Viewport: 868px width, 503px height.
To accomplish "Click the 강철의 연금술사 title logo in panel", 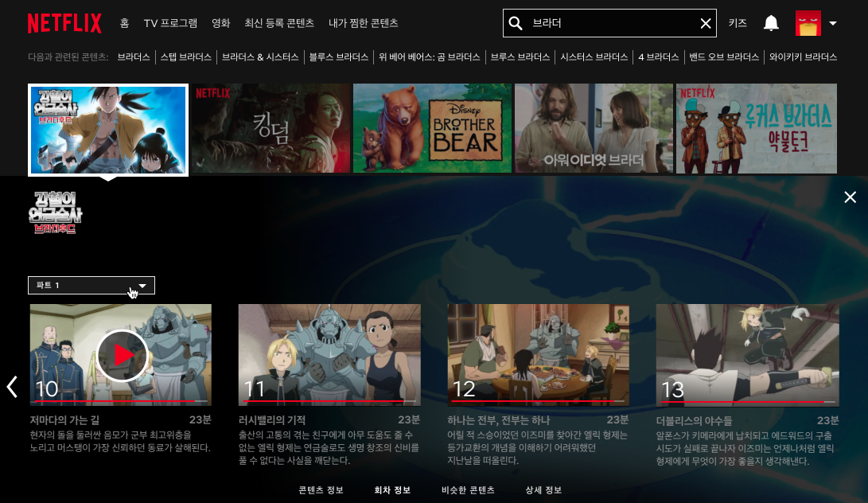I will [56, 213].
